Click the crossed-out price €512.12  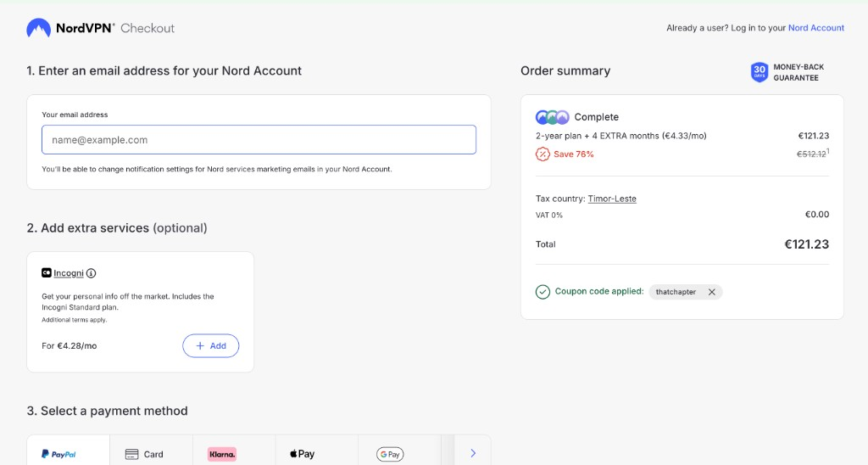pyautogui.click(x=811, y=154)
